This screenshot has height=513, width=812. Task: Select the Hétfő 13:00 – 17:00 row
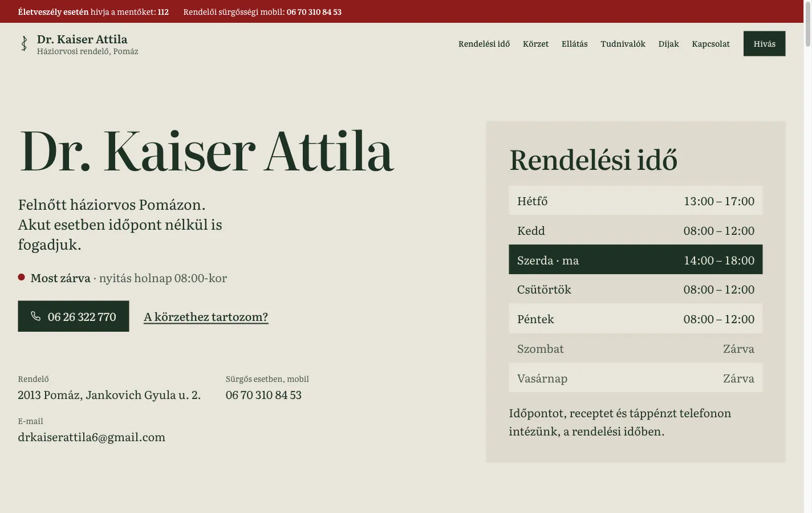[x=635, y=201]
